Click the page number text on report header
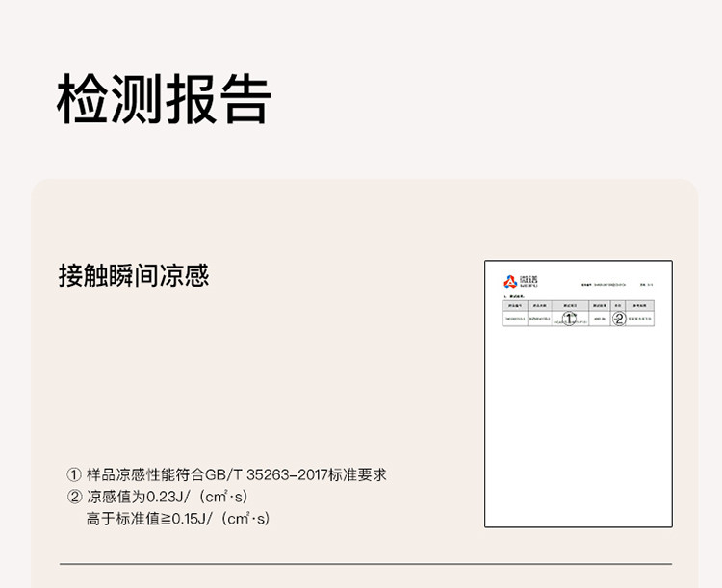 pos(650,286)
